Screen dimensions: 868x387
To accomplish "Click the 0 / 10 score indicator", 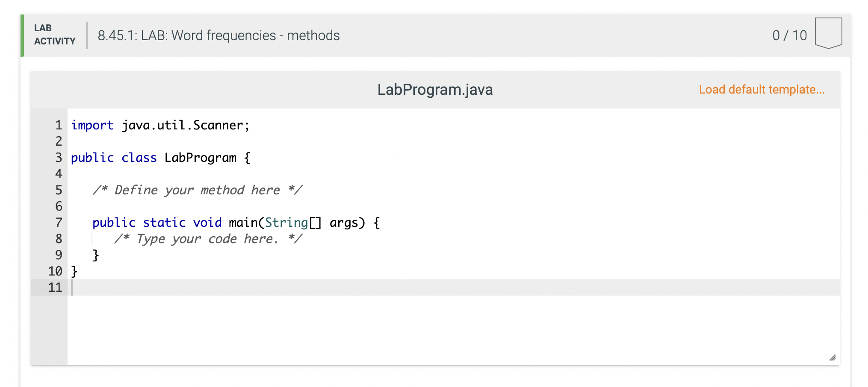I will [789, 35].
